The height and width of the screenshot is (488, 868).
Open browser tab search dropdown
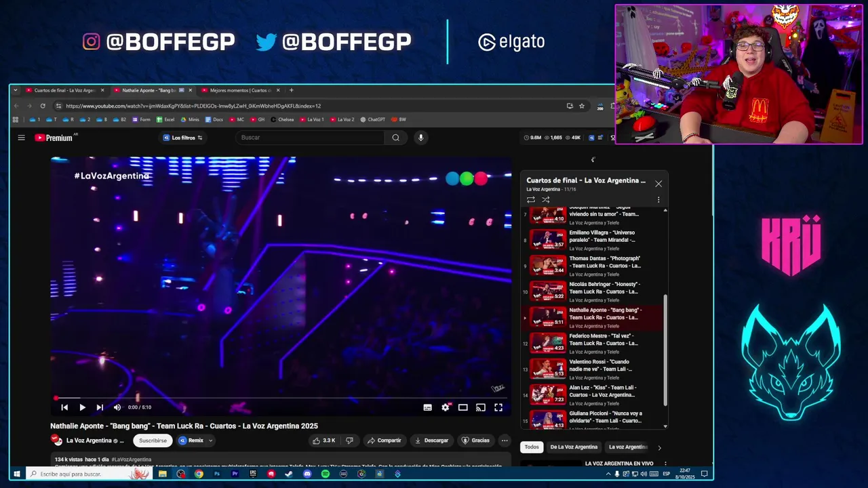(16, 90)
